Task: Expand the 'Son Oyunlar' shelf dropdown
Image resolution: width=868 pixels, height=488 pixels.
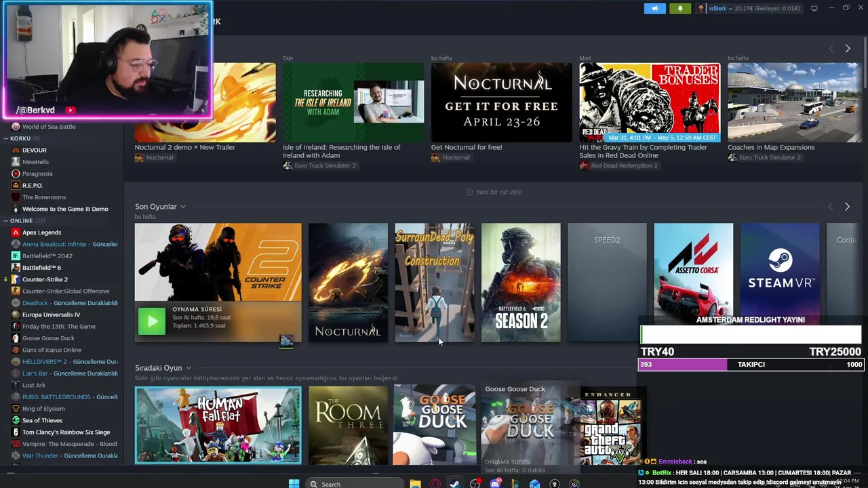Action: (x=183, y=207)
